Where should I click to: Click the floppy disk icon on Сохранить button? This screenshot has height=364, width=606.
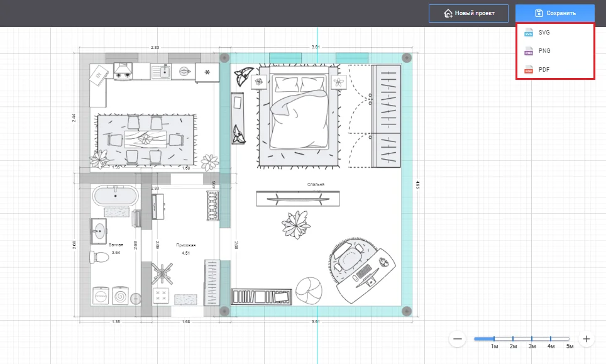pyautogui.click(x=539, y=13)
